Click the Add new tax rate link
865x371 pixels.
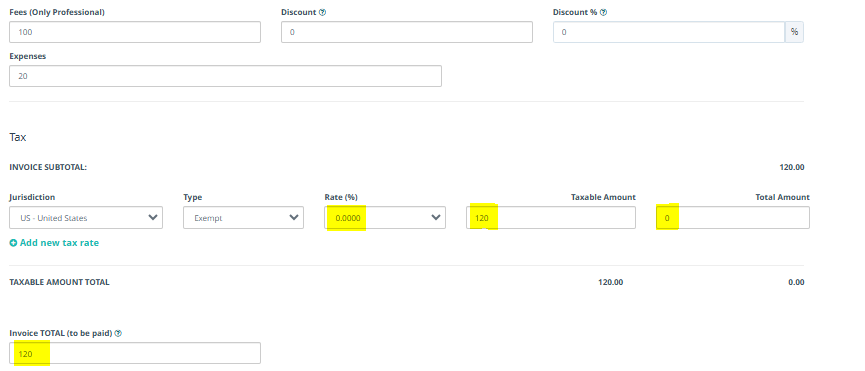54,243
